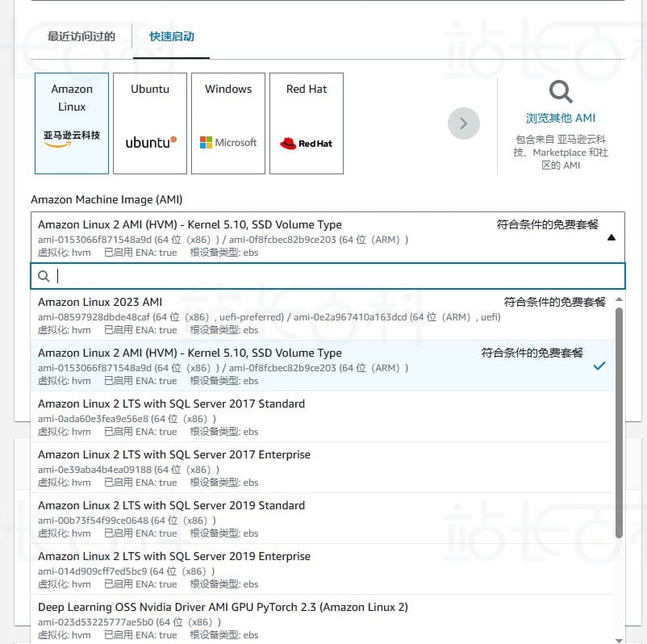Pick the Red Hat operating system card
The width and height of the screenshot is (647, 644).
pos(306,123)
